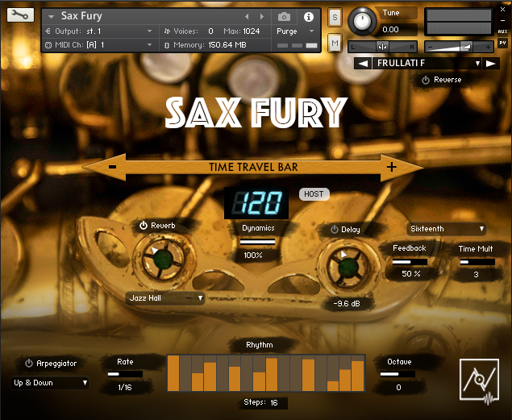Viewport: 512px width, 420px height.
Task: Click the plus end of Time Travel Bar
Action: (x=391, y=167)
